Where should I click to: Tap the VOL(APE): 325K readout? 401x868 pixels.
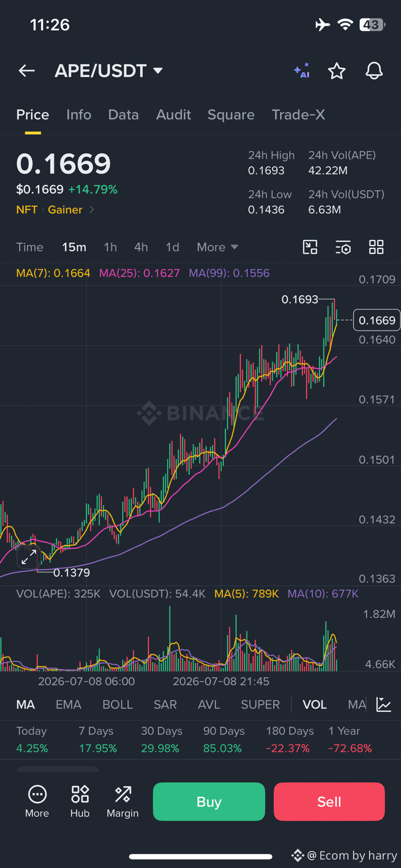click(58, 594)
